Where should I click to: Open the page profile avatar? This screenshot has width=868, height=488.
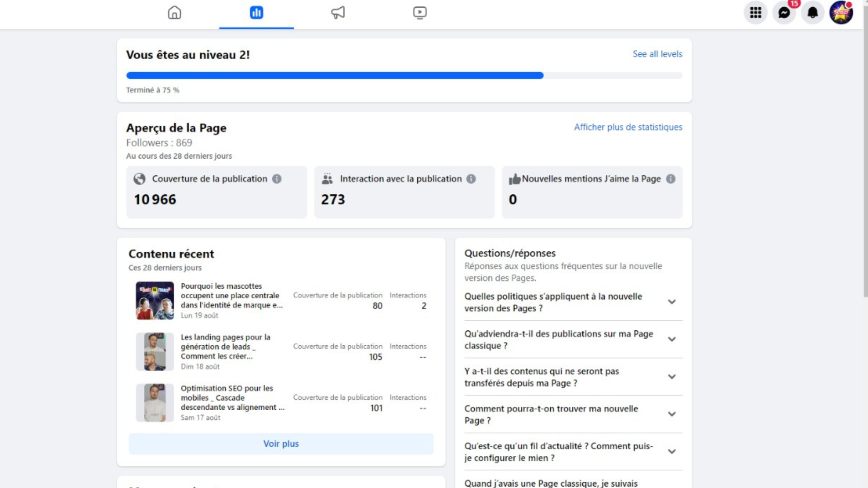point(841,13)
